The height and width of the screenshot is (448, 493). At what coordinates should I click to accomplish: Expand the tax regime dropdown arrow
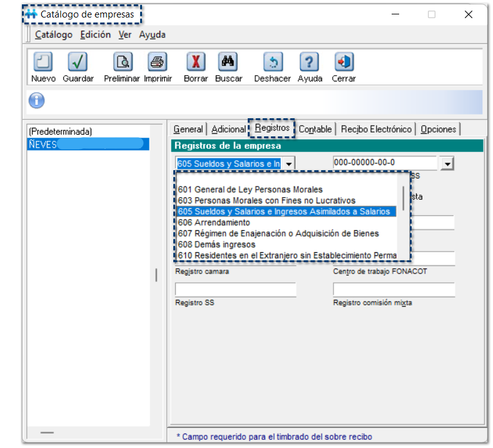(288, 164)
